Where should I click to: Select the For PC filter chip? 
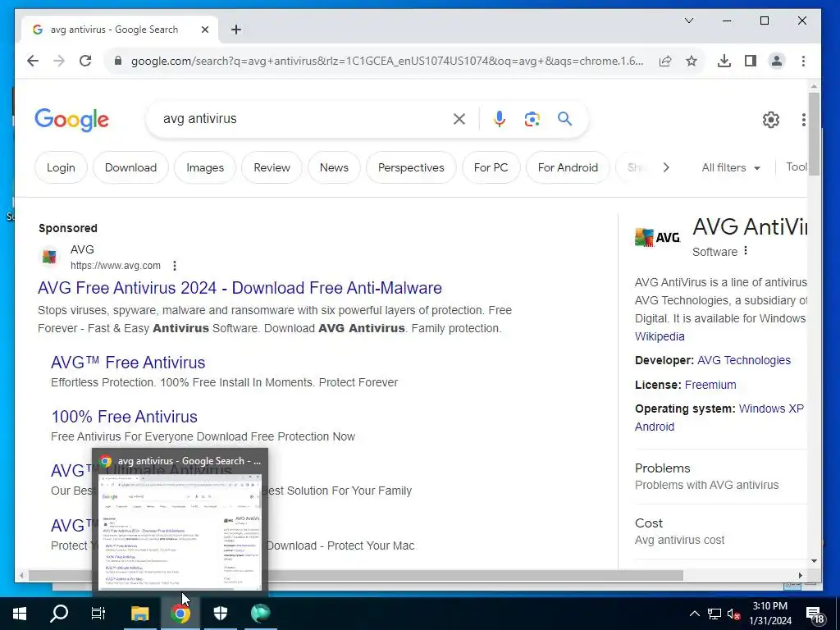point(491,167)
